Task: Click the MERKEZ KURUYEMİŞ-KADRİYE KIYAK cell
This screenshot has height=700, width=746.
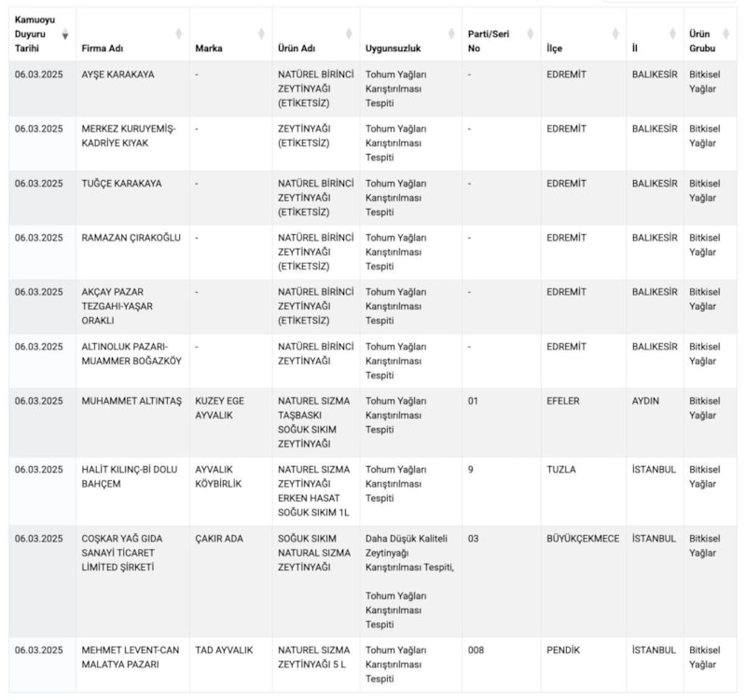Action: [x=129, y=136]
